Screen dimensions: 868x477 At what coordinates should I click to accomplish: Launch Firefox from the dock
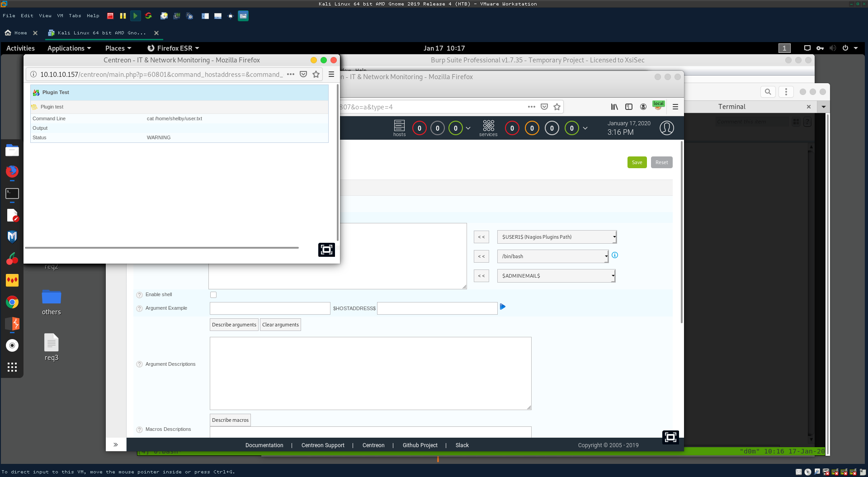[x=12, y=171]
